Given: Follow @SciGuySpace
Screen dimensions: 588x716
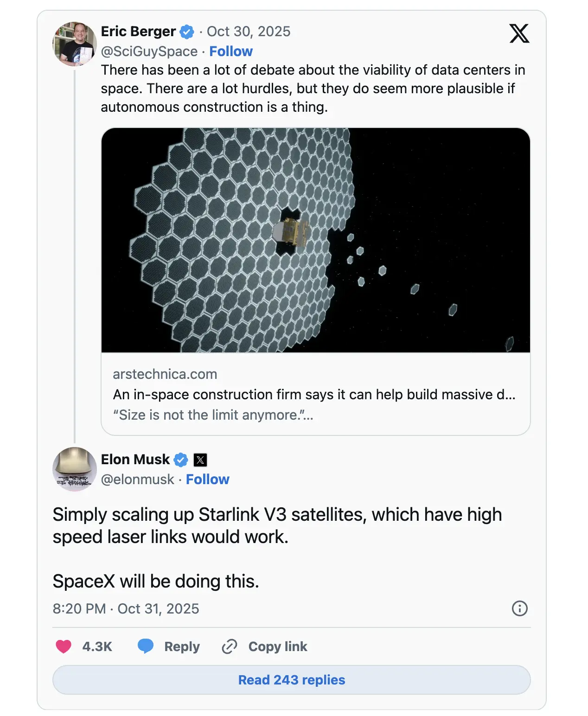Looking at the screenshot, I should [231, 51].
